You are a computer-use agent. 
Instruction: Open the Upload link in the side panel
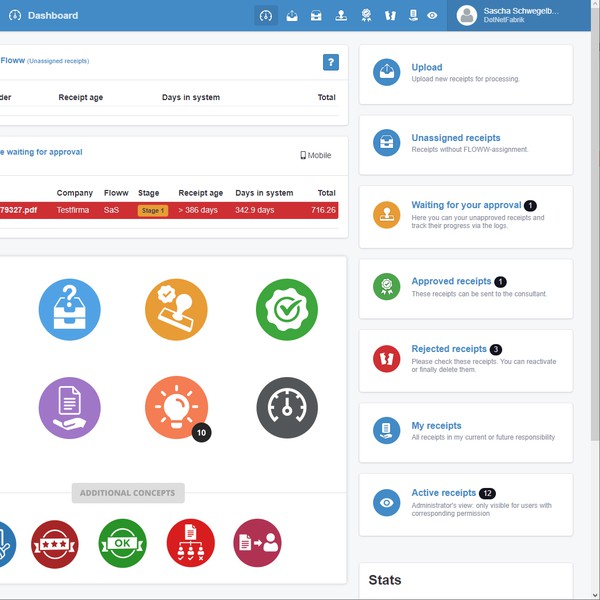(x=427, y=67)
